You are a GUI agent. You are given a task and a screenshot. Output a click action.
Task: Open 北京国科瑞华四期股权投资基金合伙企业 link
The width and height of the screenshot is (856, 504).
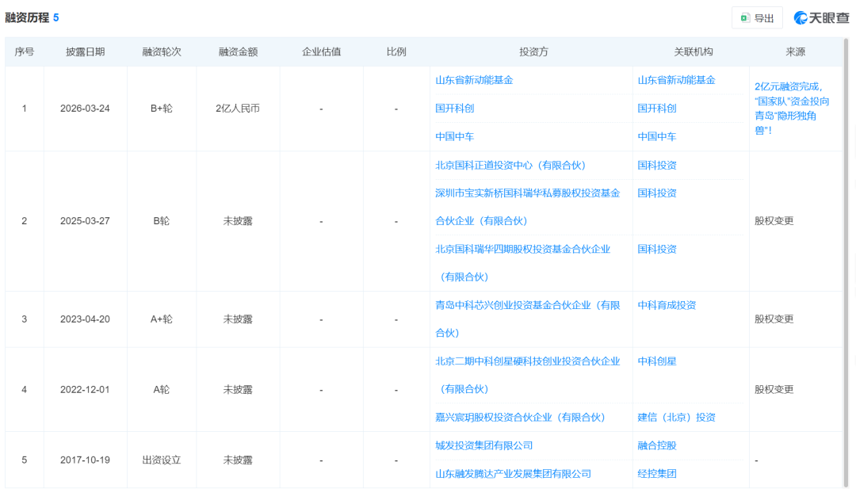521,249
